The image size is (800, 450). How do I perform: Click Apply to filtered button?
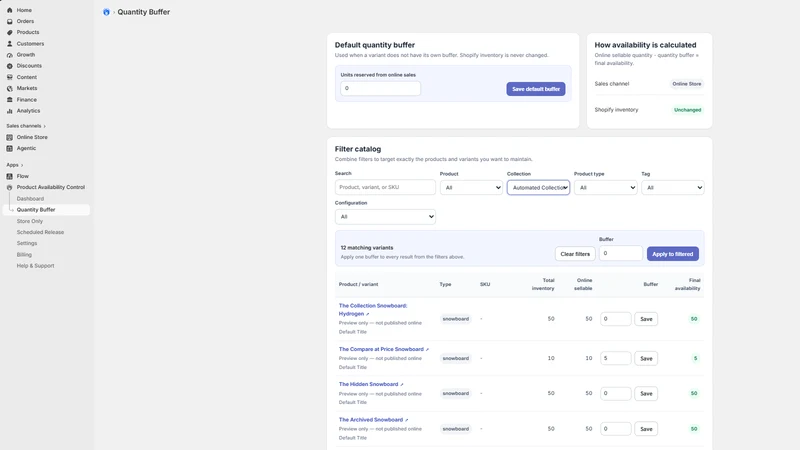coord(672,254)
